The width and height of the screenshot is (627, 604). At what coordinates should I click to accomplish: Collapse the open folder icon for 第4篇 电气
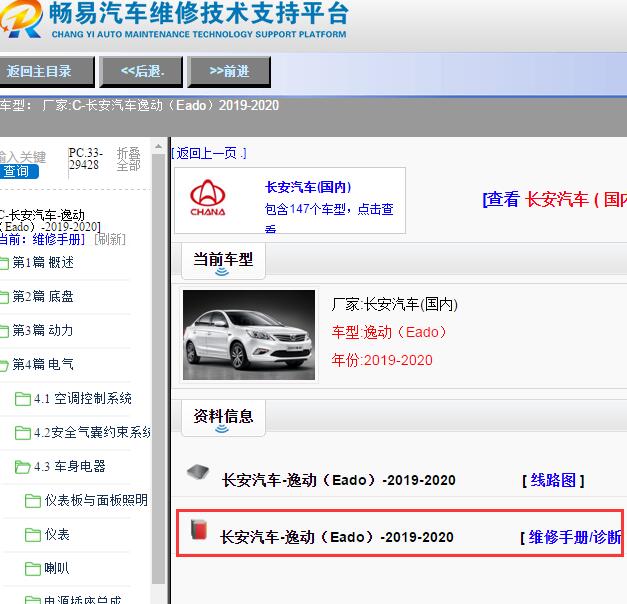point(4,365)
